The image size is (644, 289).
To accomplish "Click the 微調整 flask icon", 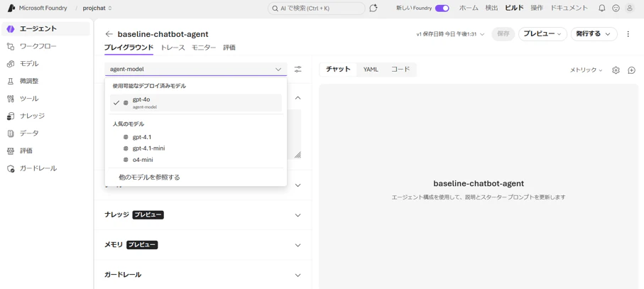I will pos(11,81).
